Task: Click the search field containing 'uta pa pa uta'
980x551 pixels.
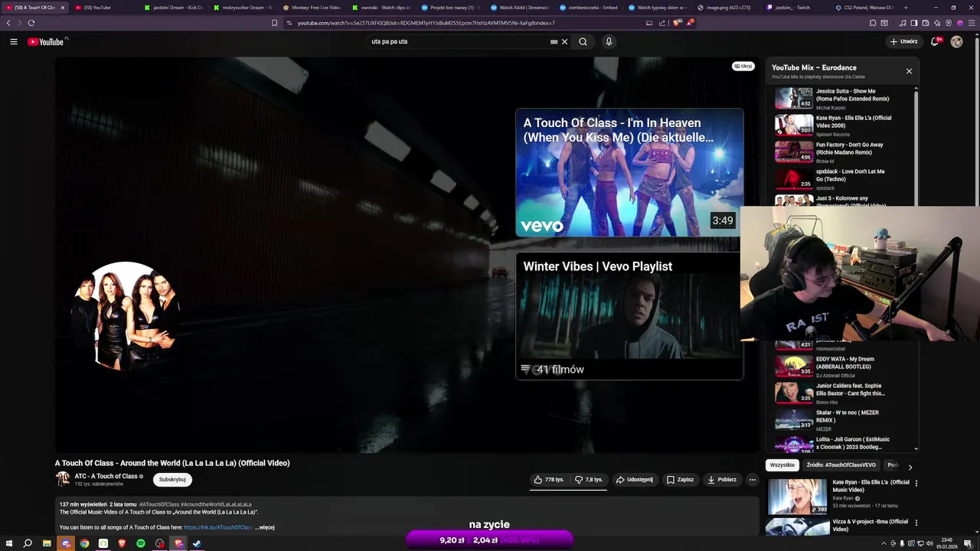Action: point(459,41)
